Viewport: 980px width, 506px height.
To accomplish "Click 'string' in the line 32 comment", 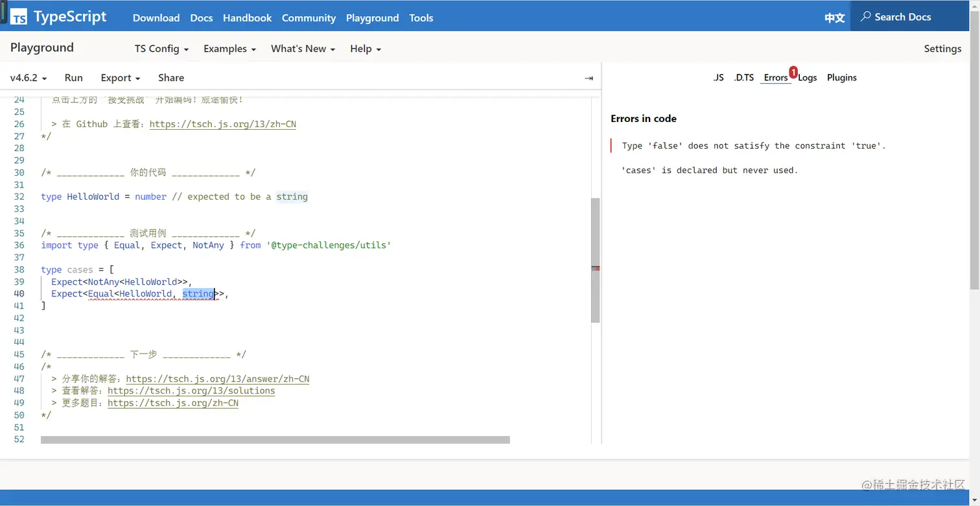I will coord(292,197).
